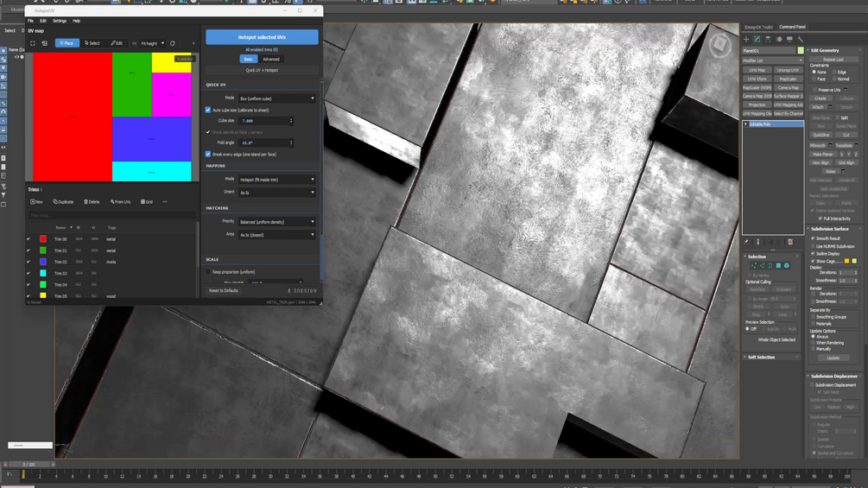The height and width of the screenshot is (488, 868).
Task: Select Border sub-object level icon
Action: 770,265
